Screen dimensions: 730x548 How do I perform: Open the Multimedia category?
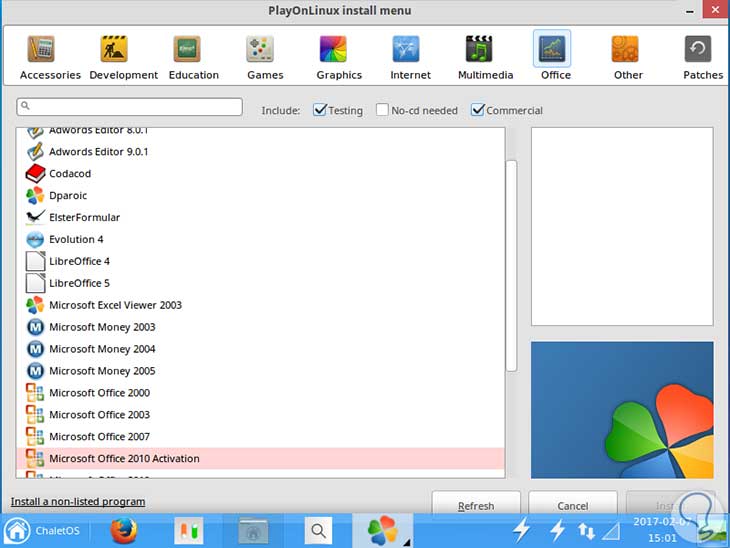pos(485,58)
